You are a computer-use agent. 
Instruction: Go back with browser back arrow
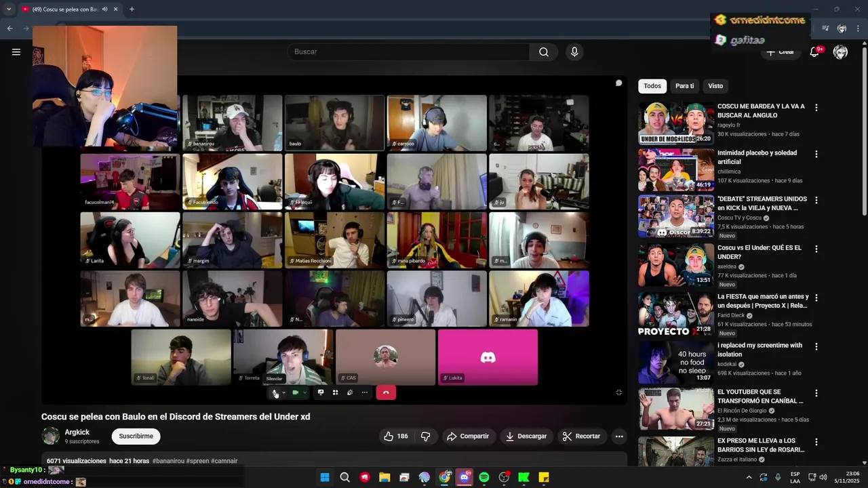click(x=9, y=28)
